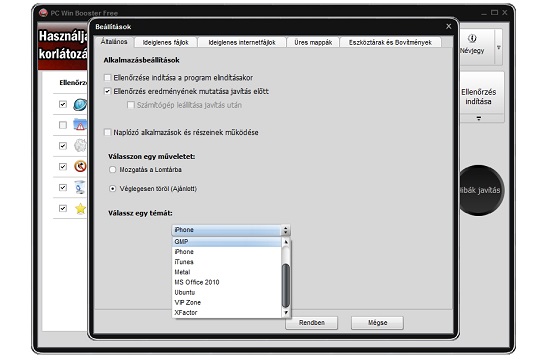Check the folder warning item checkbox

click(63, 125)
